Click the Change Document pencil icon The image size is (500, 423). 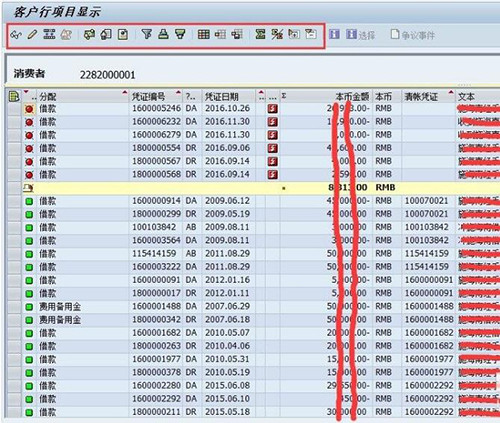tap(32, 34)
